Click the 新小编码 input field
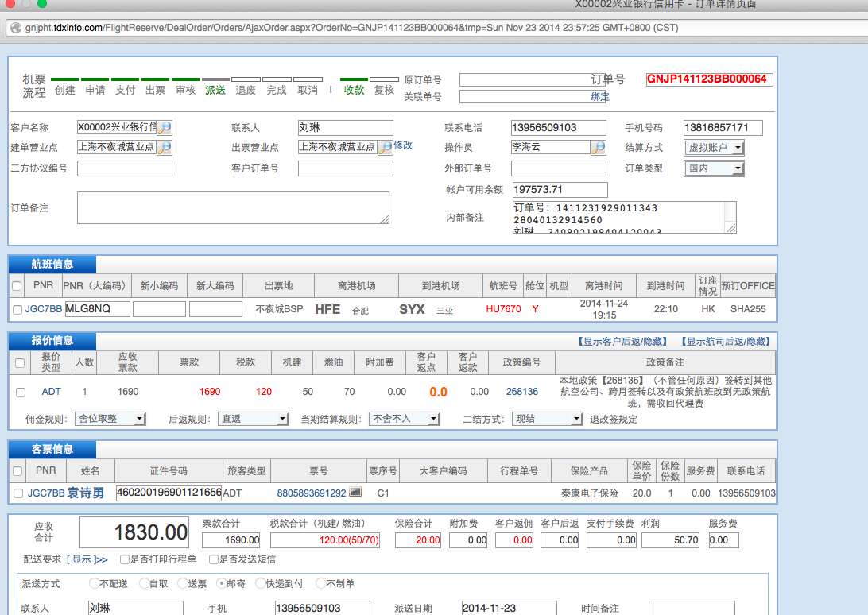Screen dimensions: 868x615 click(160, 309)
